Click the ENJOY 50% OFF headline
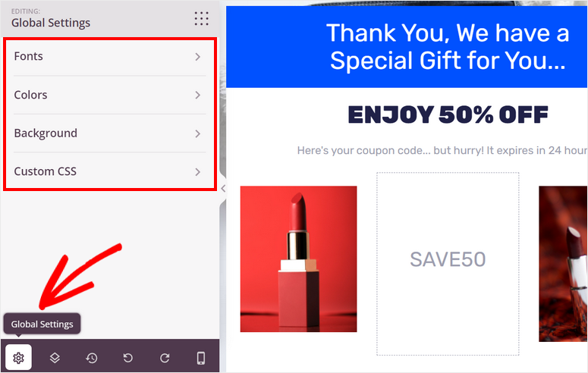The image size is (588, 373). [448, 114]
